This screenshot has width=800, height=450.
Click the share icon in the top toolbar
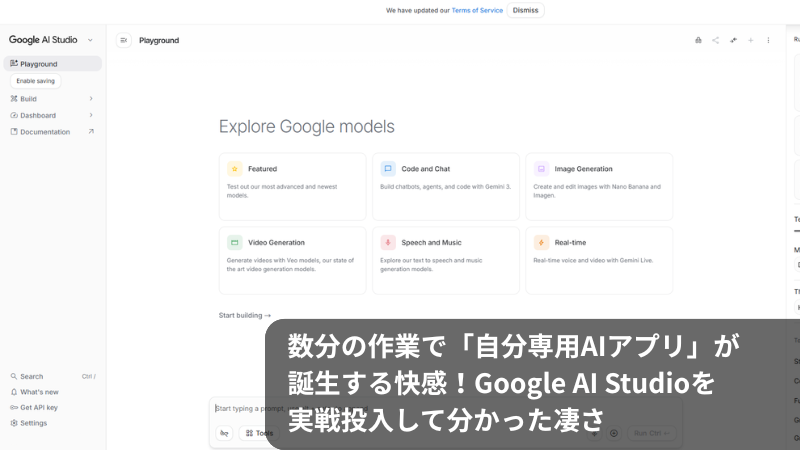715,40
